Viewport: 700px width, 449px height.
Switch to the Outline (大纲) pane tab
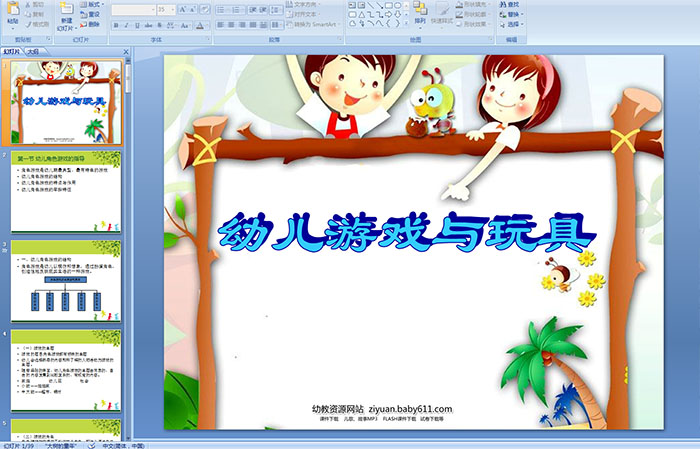click(x=33, y=52)
